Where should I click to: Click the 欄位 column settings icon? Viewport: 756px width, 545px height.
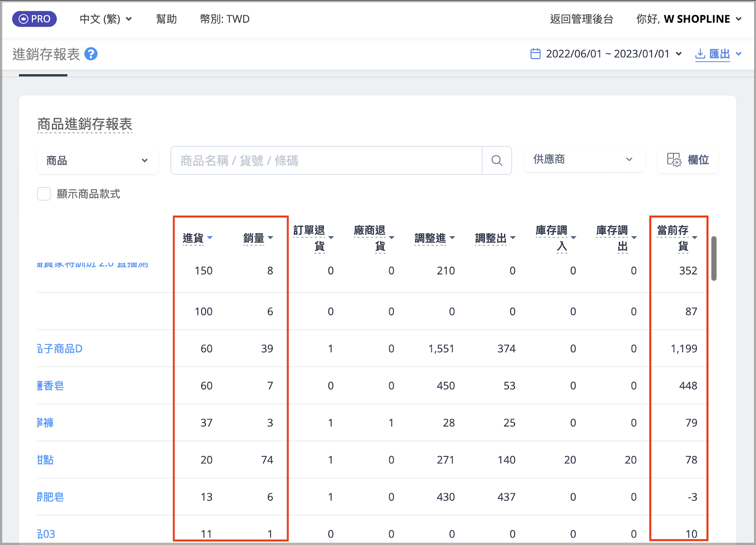674,160
